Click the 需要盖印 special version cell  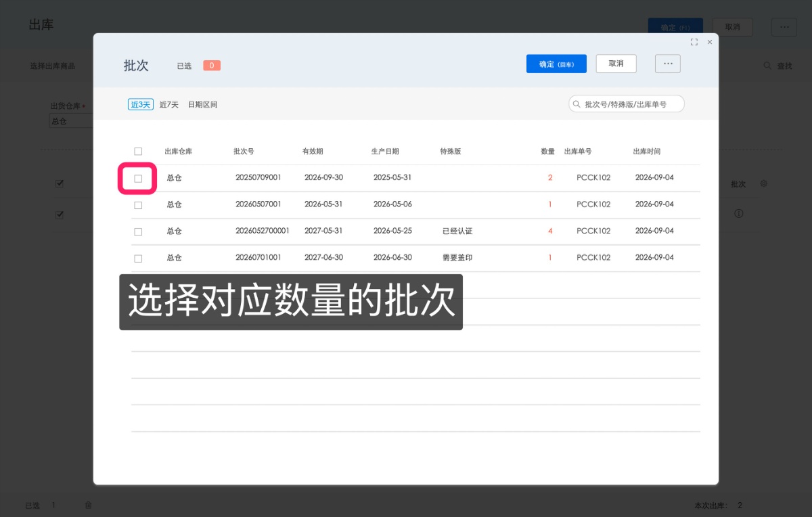457,258
